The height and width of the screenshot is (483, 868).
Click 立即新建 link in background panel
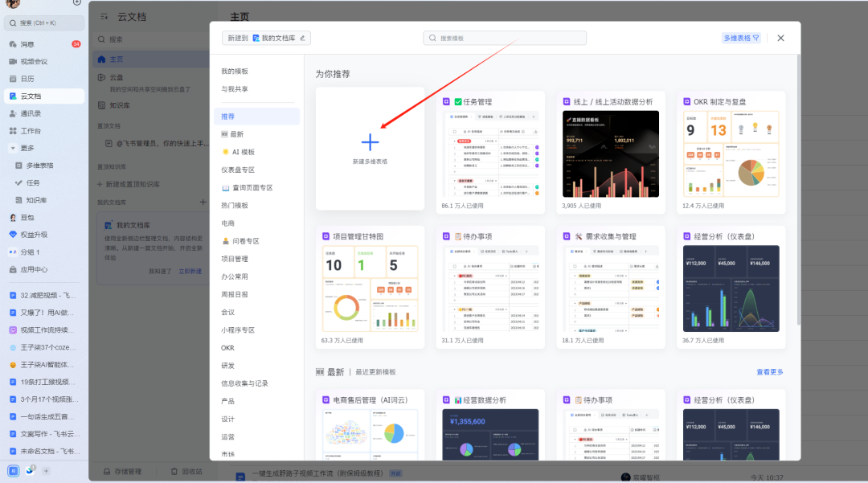pyautogui.click(x=190, y=271)
